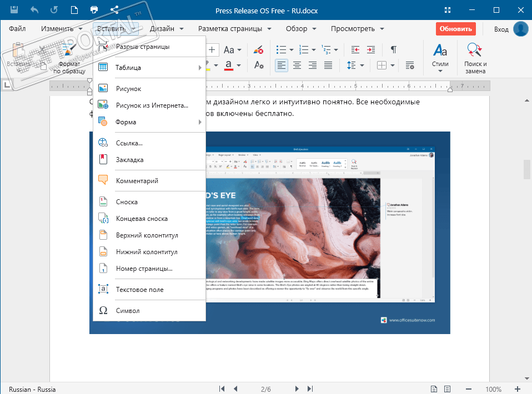Change text case with Aa dropdown
Viewport: 532px width, 394px height.
click(x=233, y=50)
